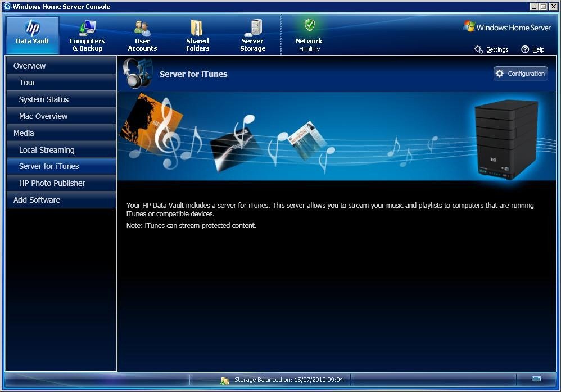Click the keyboard icon in status bar
Viewport: 561px width, 392px height.
coord(536,379)
